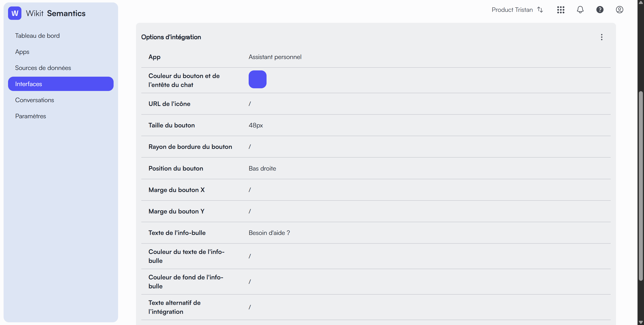Click the Taille du bouton label
Image resolution: width=644 pixels, height=325 pixels.
tap(172, 125)
